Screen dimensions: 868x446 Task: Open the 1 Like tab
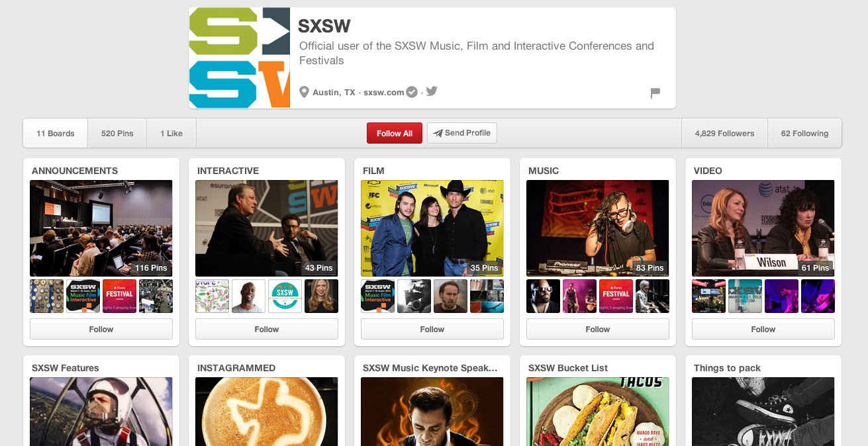pyautogui.click(x=171, y=134)
